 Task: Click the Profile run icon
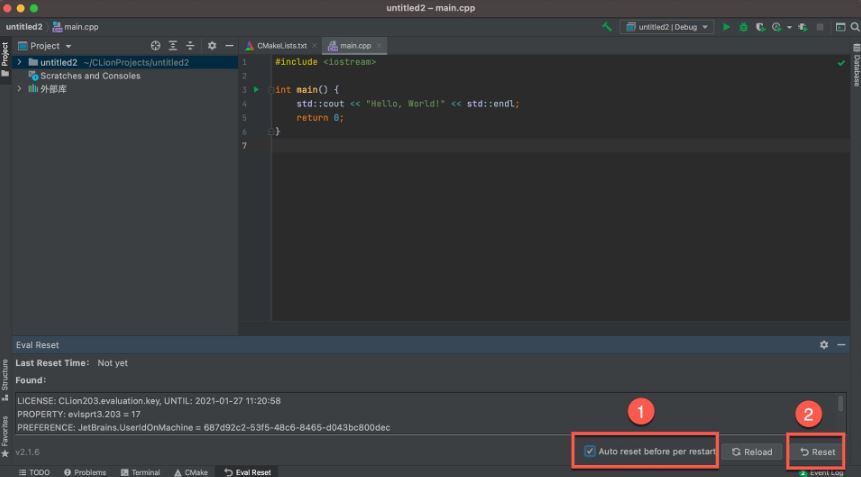pyautogui.click(x=776, y=27)
